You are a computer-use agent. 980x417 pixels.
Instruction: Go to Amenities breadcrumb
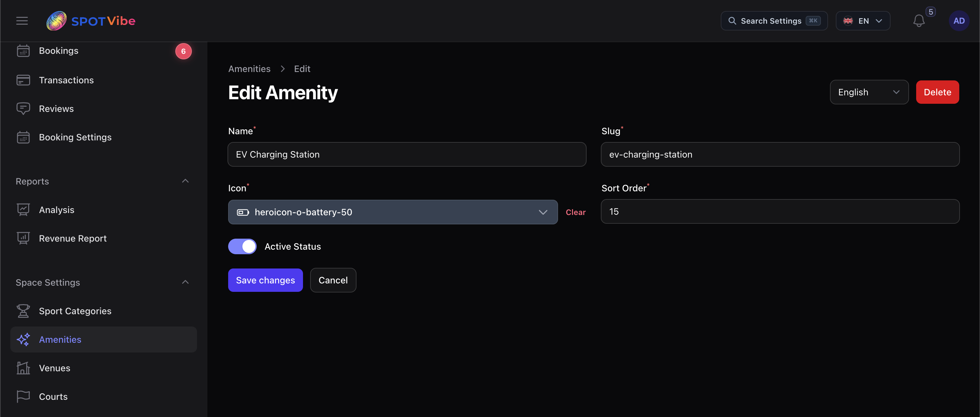[x=249, y=69]
